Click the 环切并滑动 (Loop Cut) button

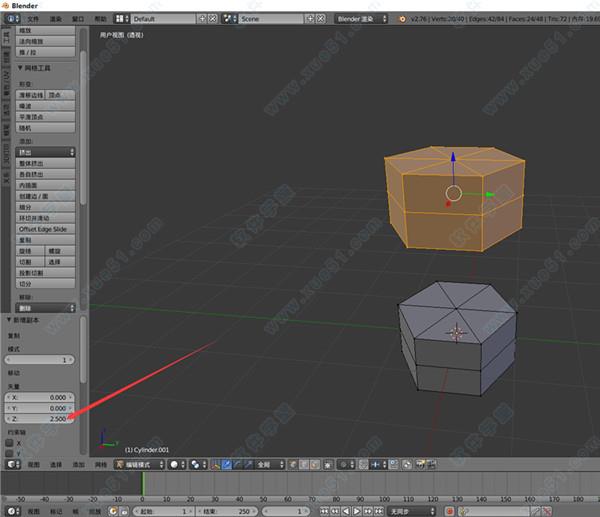click(x=45, y=218)
